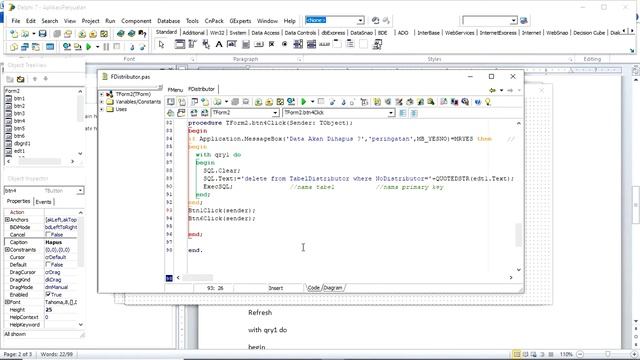Click the help question-mark icon in the main toolbar
Viewport: 640px width, 360px height.
coord(142,33)
